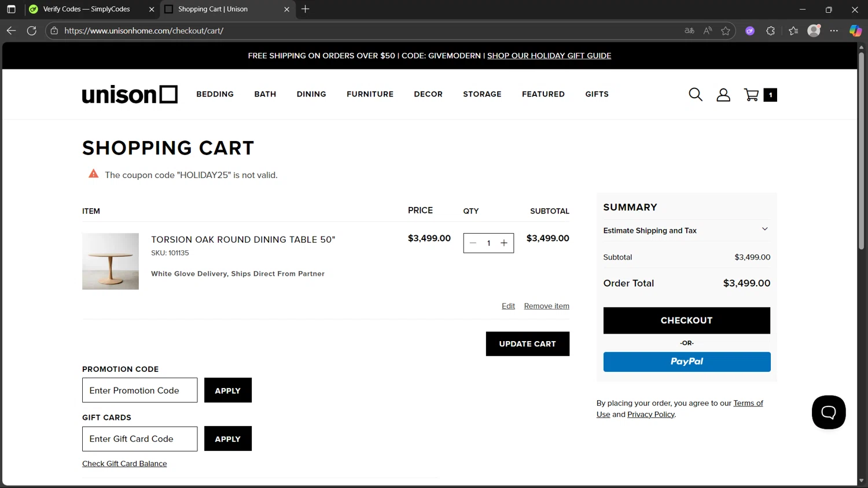Screen dimensions: 868x488
Task: Click the translate page icon
Action: 689,31
